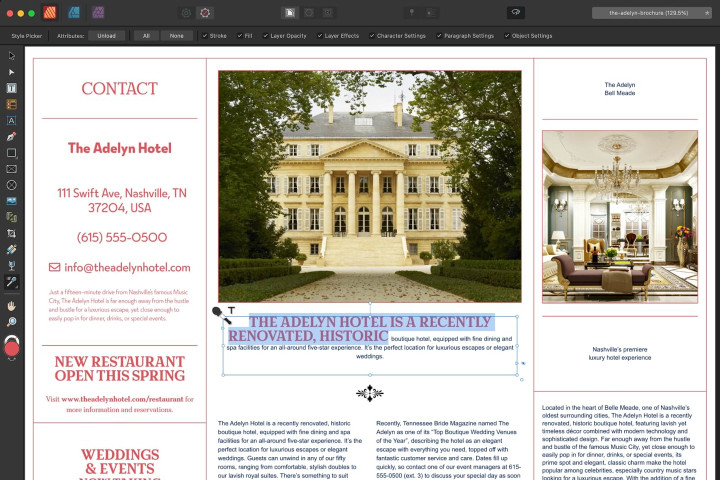Switch to the Photo persona
Screen dimensions: 720x480
click(98, 12)
